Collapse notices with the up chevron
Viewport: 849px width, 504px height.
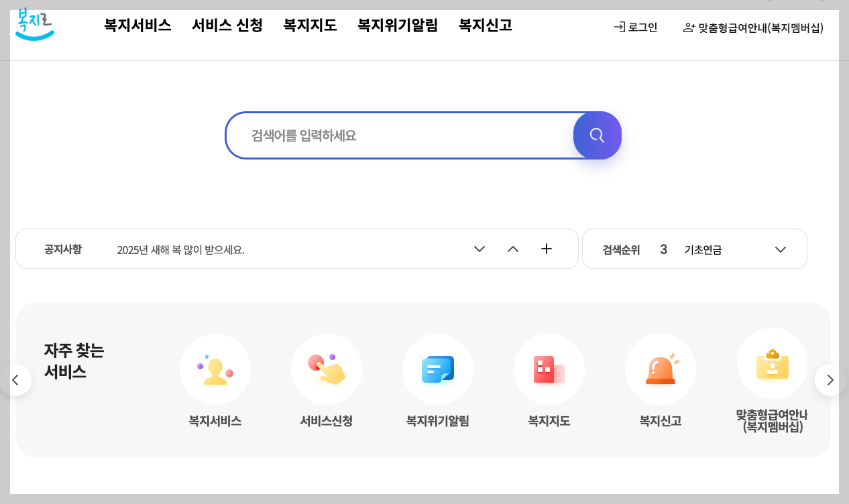(x=512, y=249)
